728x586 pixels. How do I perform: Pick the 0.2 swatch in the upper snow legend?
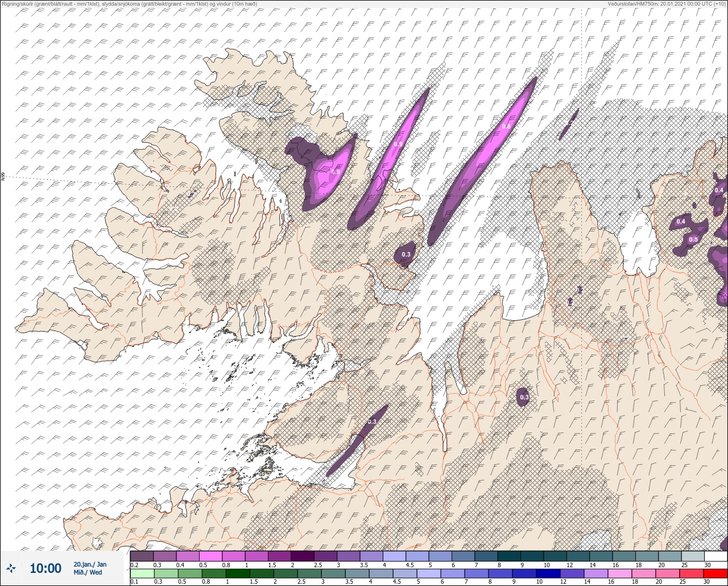(142, 556)
